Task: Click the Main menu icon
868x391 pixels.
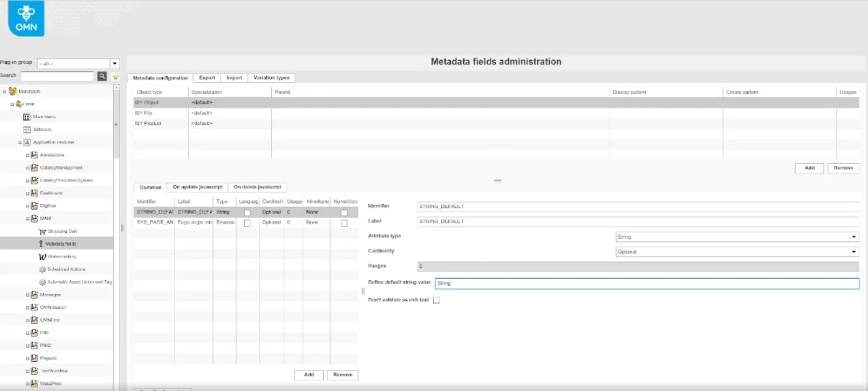Action: 27,117
